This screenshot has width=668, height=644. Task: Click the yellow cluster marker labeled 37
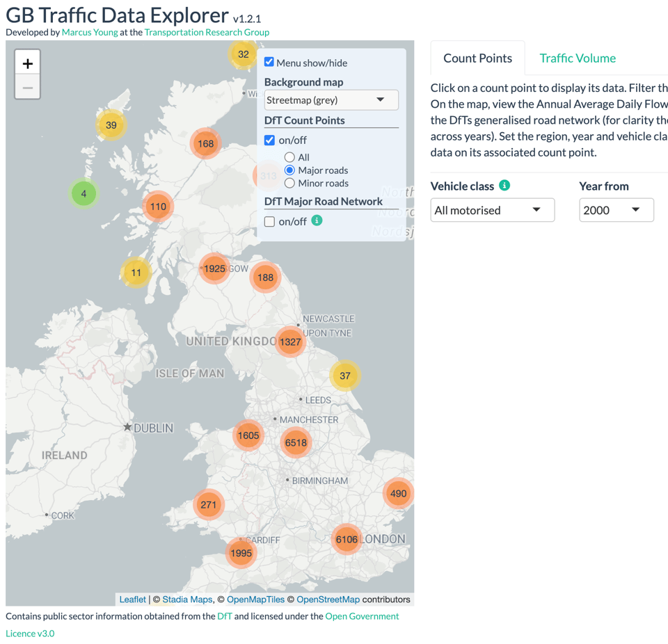(345, 376)
